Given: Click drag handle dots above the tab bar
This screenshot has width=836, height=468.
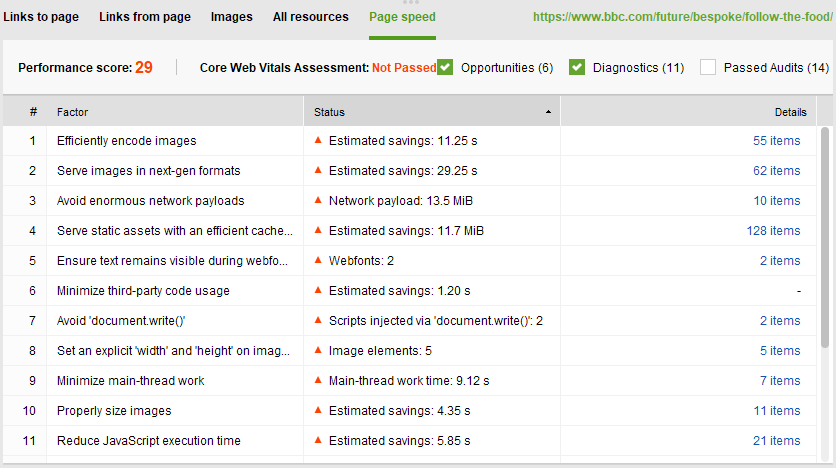Looking at the screenshot, I should 411,2.
